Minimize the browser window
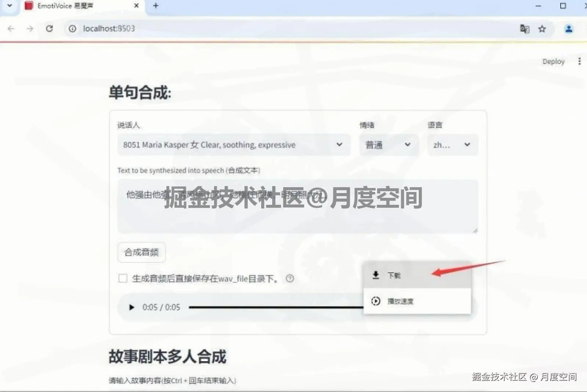This screenshot has height=392, width=587. click(x=538, y=6)
